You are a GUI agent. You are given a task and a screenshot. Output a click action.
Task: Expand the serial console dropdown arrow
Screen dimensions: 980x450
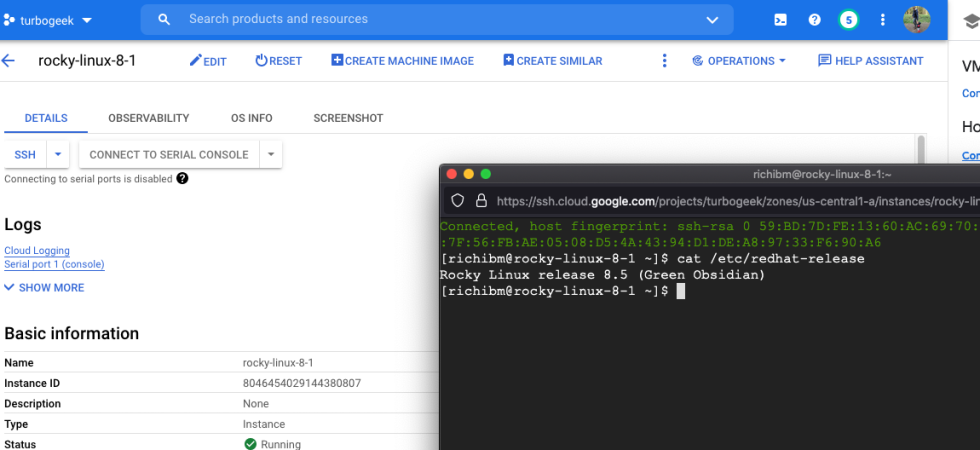coord(271,154)
